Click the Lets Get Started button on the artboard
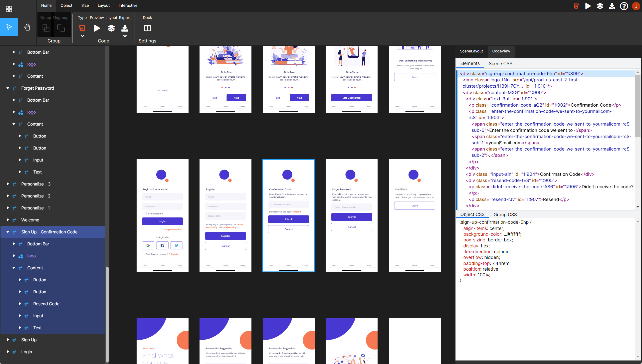This screenshot has height=364, width=642. [352, 98]
